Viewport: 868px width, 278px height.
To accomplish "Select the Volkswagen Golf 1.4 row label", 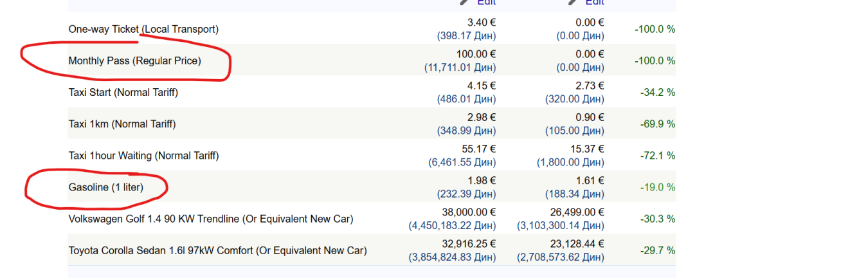I will 211,219.
